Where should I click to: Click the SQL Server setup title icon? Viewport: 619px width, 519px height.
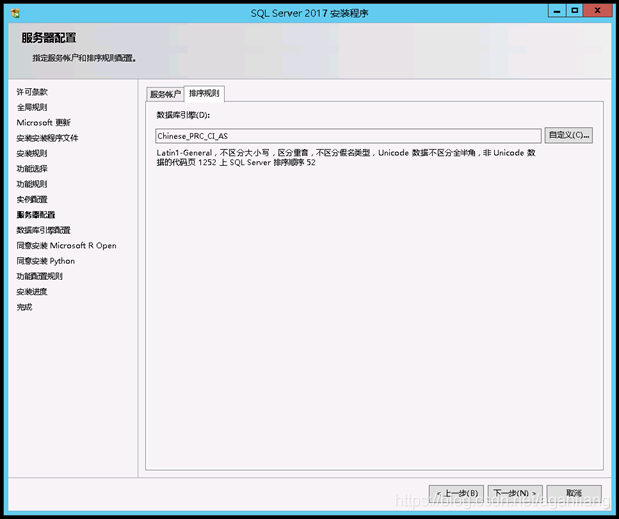(15, 13)
